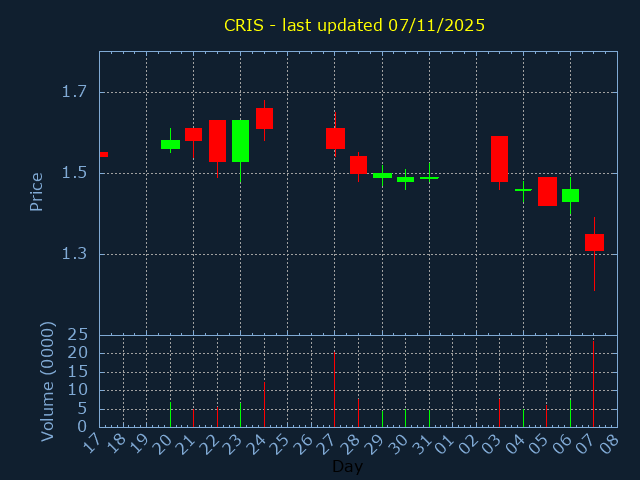The width and height of the screenshot is (640, 480).
Task: Click the chart title CRIS last updated text
Action: coord(354,25)
